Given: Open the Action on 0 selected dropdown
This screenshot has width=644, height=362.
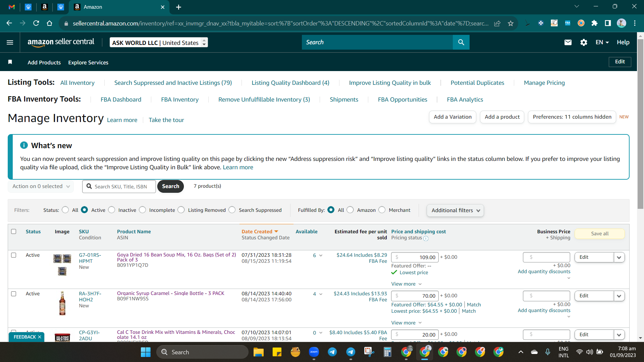Looking at the screenshot, I should 41,186.
